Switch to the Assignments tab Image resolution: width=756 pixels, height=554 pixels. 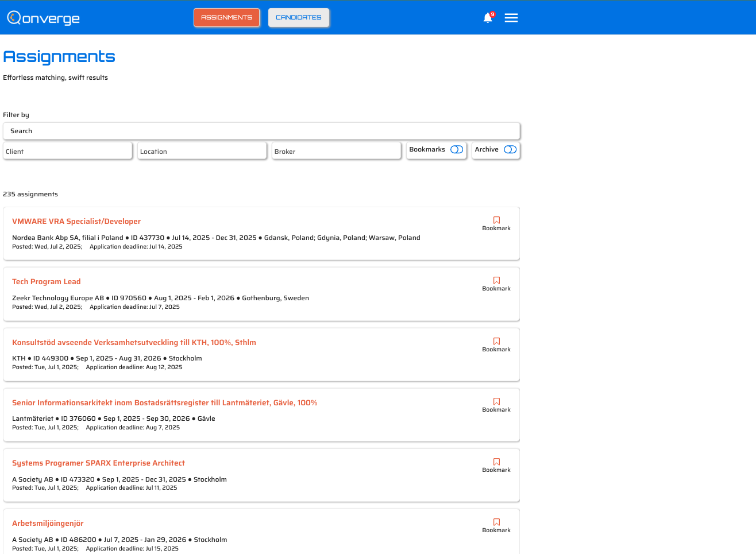click(226, 17)
